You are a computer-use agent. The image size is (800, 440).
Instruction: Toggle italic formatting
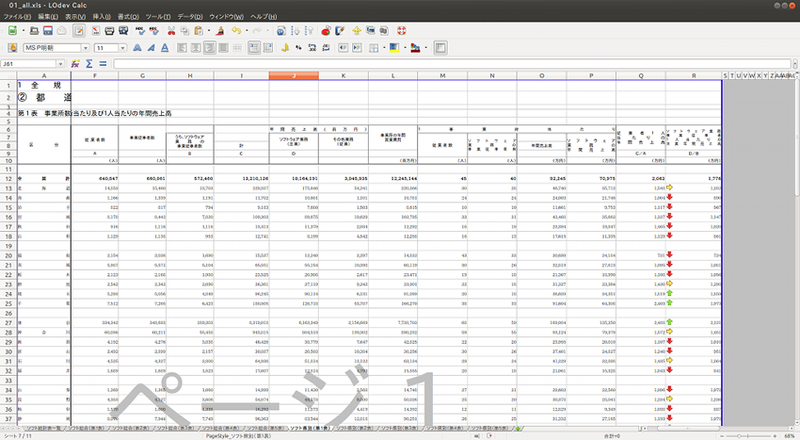[x=151, y=47]
